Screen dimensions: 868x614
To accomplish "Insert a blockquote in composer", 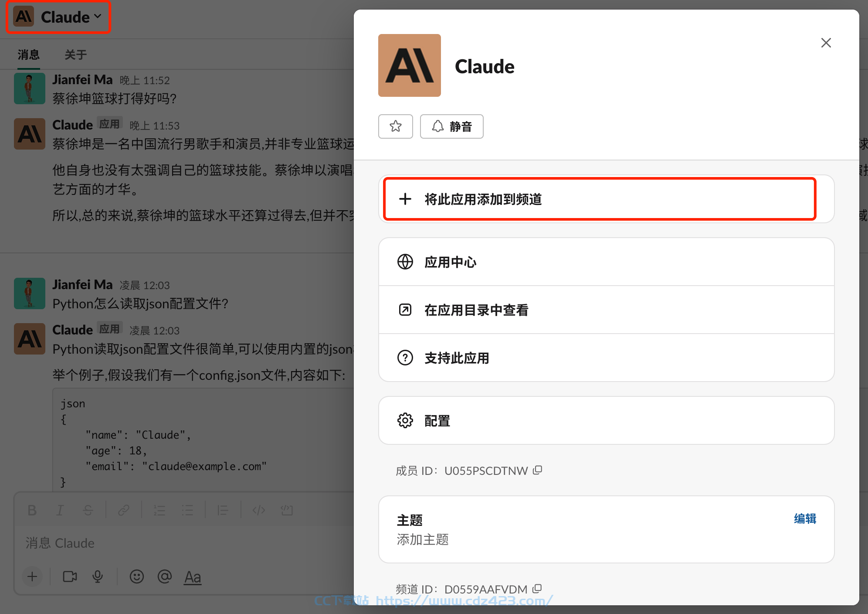I will pos(223,510).
